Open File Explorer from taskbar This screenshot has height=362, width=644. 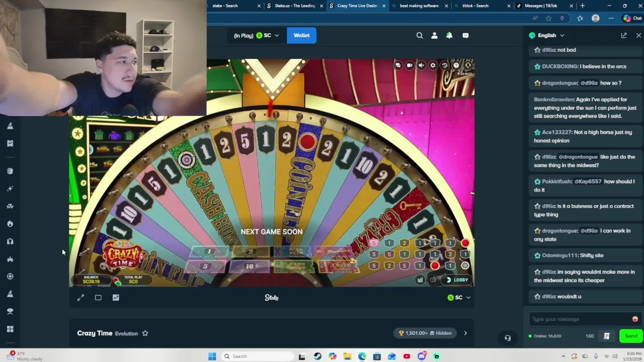click(x=347, y=356)
